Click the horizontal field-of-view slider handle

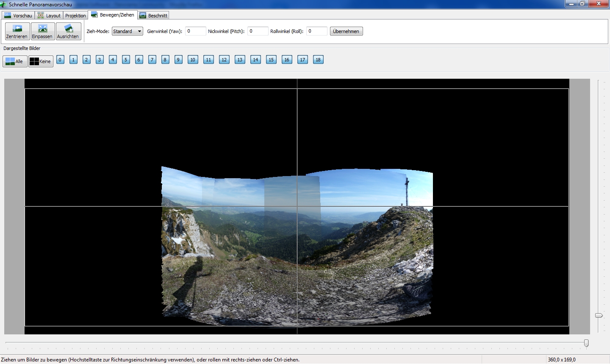click(586, 343)
